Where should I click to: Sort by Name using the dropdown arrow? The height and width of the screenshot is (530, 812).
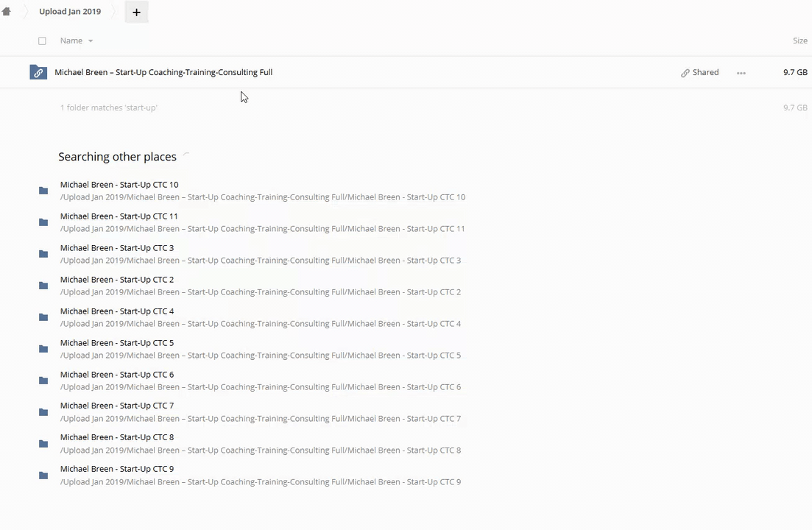coord(91,41)
